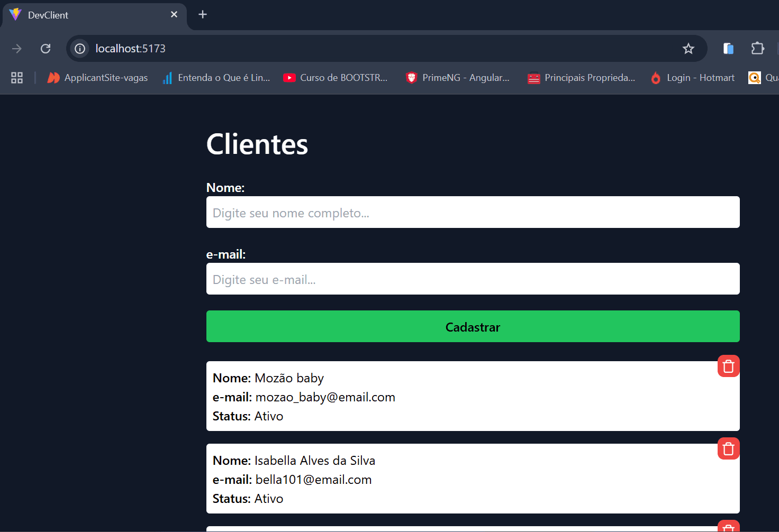Open the Entenda o Que é Lin bookmark
This screenshot has height=532, width=779.
215,77
